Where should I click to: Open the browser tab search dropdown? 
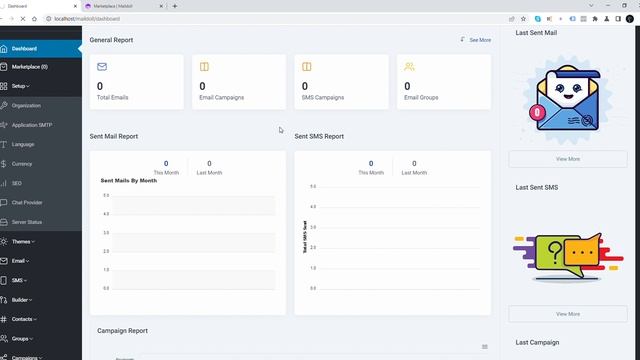[591, 6]
